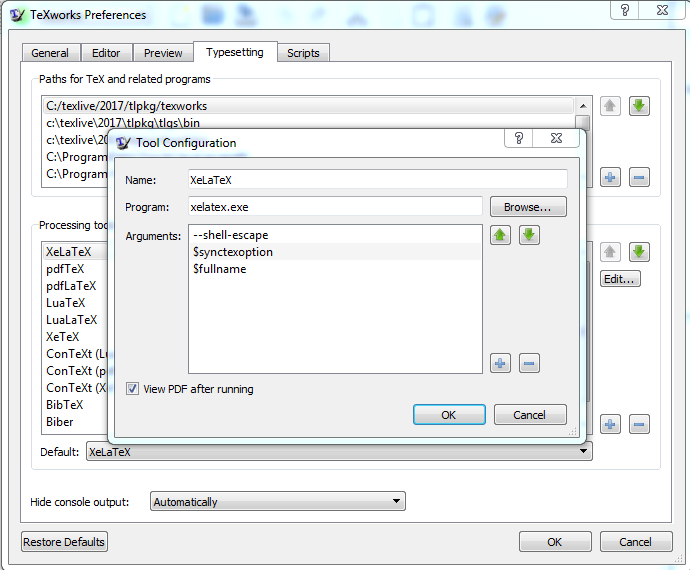Click the Program field with xelatex.exe

coord(335,207)
